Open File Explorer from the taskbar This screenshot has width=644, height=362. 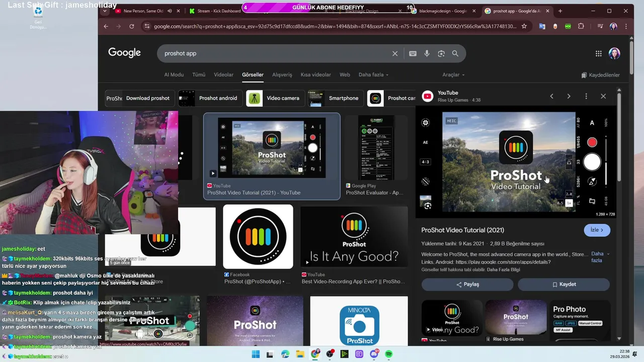tap(300, 354)
